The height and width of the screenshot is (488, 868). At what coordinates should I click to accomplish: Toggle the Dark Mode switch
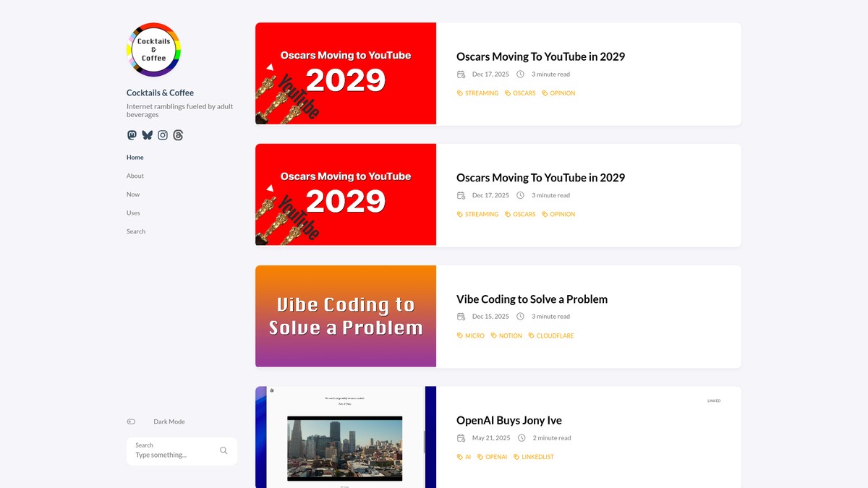tap(131, 421)
